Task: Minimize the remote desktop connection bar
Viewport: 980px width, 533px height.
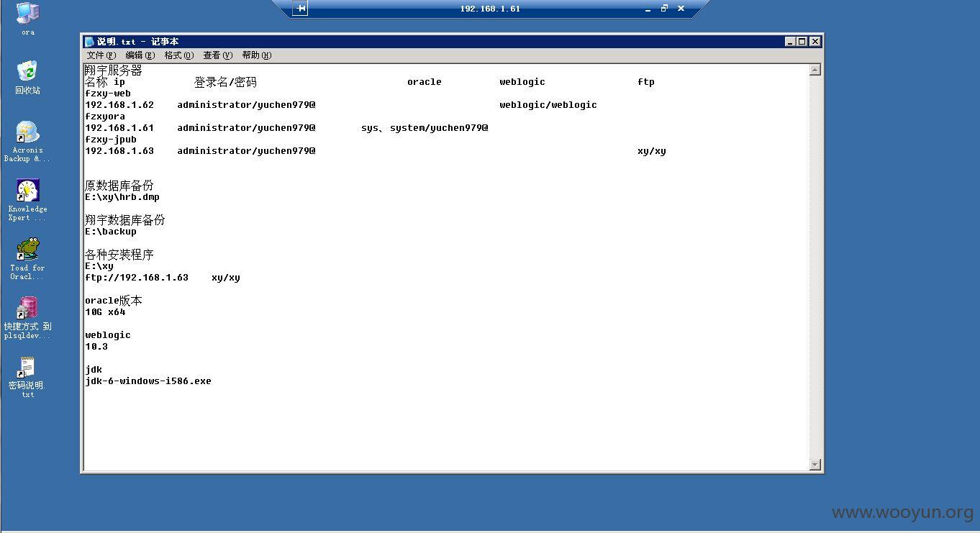Action: [648, 9]
